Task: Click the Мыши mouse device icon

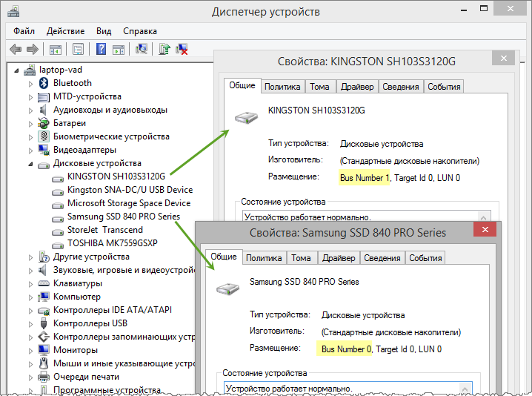Action: pyautogui.click(x=44, y=363)
